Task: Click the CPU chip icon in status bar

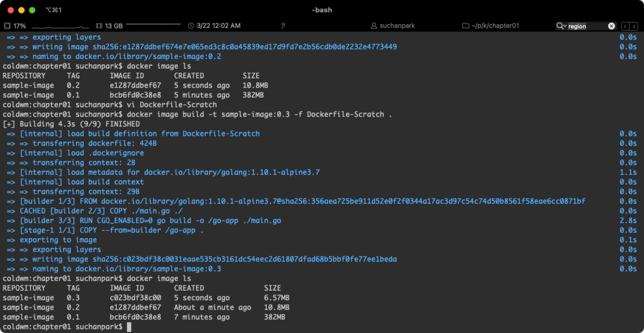Action: tap(7, 26)
